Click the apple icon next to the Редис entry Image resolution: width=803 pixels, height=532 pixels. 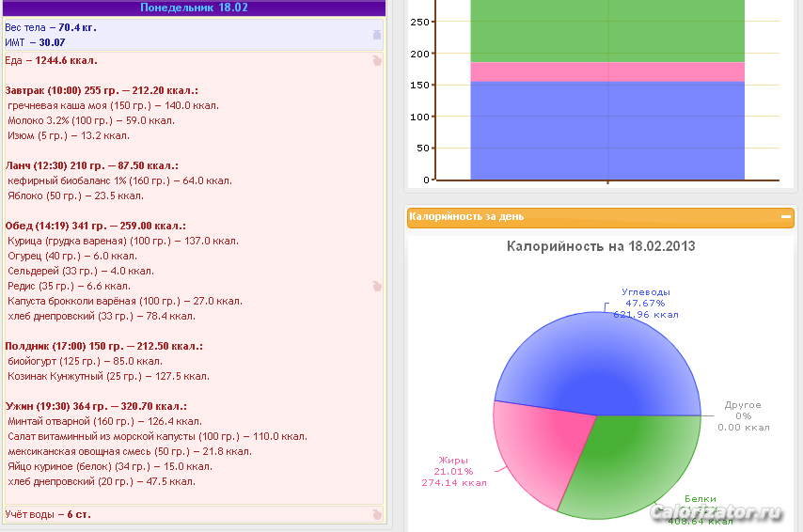377,286
